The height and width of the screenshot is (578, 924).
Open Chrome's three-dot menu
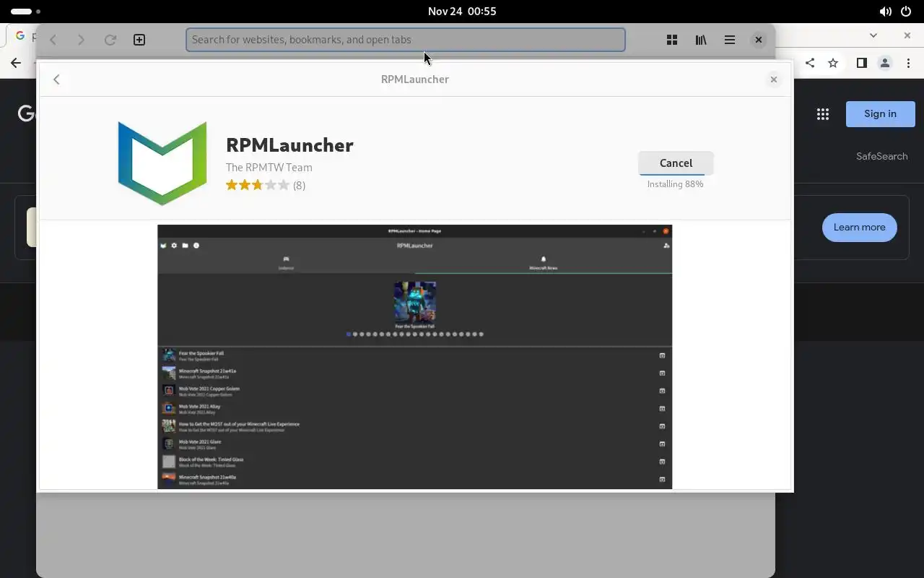908,63
